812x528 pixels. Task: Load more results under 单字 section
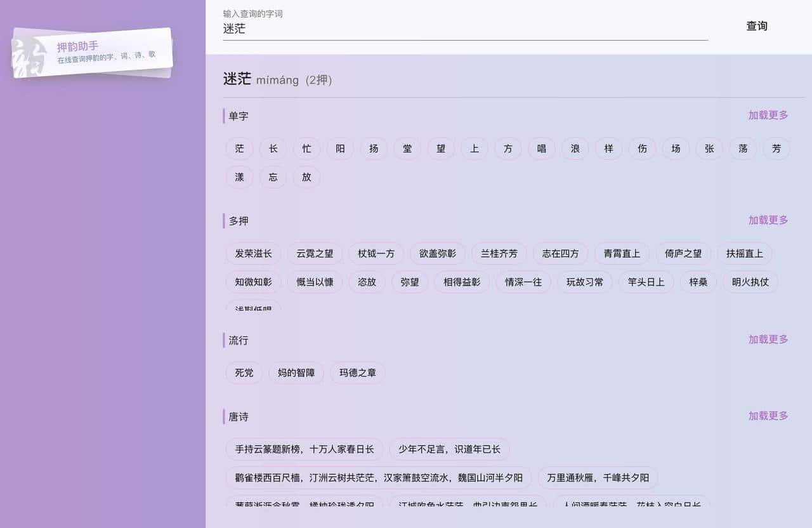pyautogui.click(x=768, y=115)
